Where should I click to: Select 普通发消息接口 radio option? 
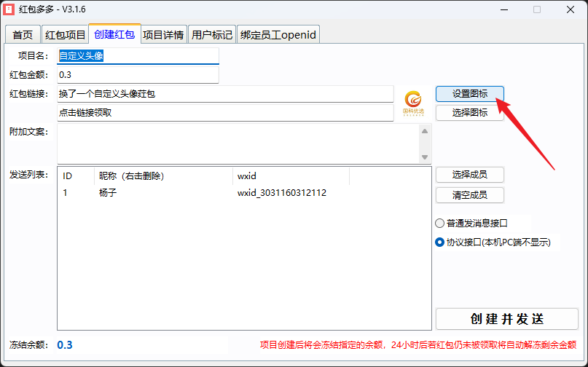(x=439, y=223)
